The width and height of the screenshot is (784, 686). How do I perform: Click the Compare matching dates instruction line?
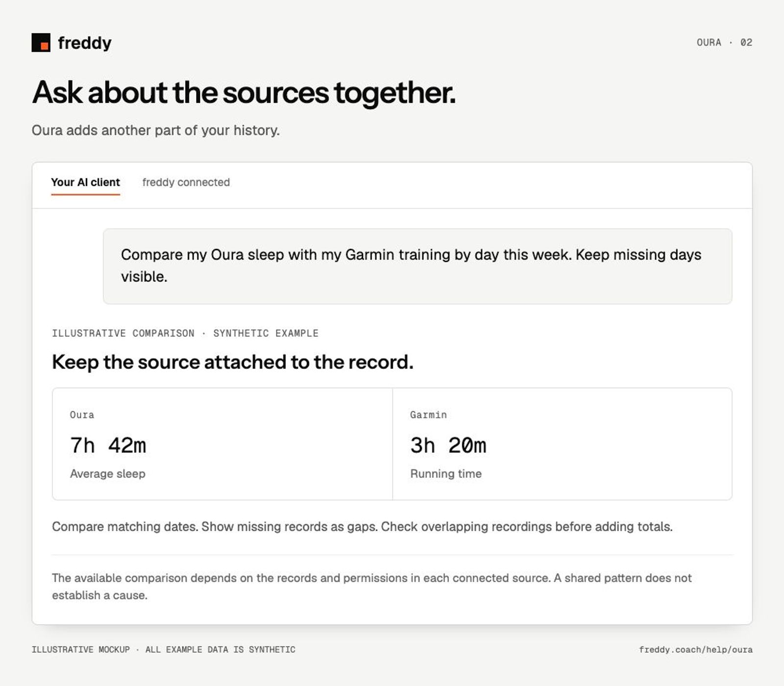point(362,527)
